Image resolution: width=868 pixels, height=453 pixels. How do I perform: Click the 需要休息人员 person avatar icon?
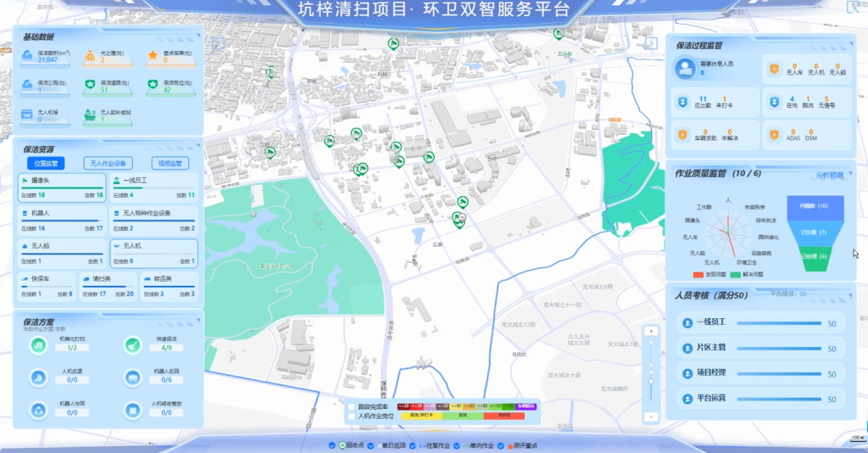[685, 68]
